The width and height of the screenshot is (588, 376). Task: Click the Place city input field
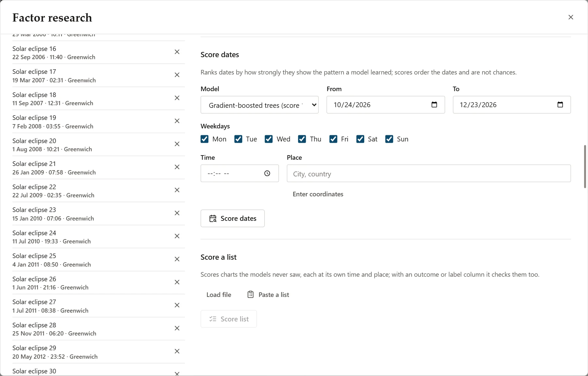point(429,173)
